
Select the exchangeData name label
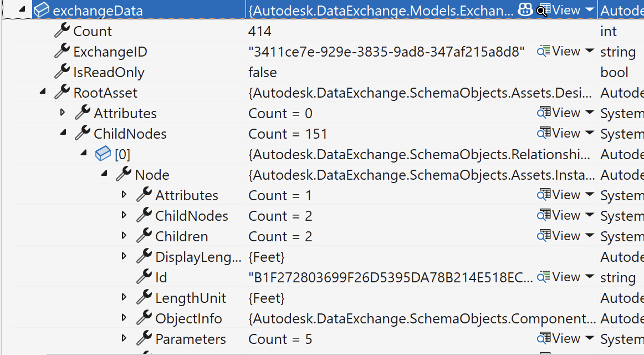click(98, 11)
